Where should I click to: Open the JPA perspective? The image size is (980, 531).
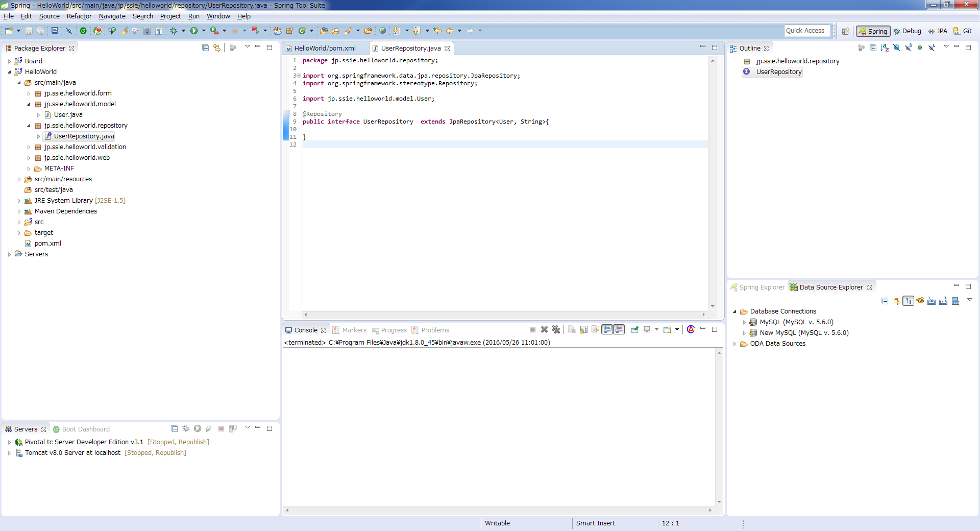(x=938, y=31)
